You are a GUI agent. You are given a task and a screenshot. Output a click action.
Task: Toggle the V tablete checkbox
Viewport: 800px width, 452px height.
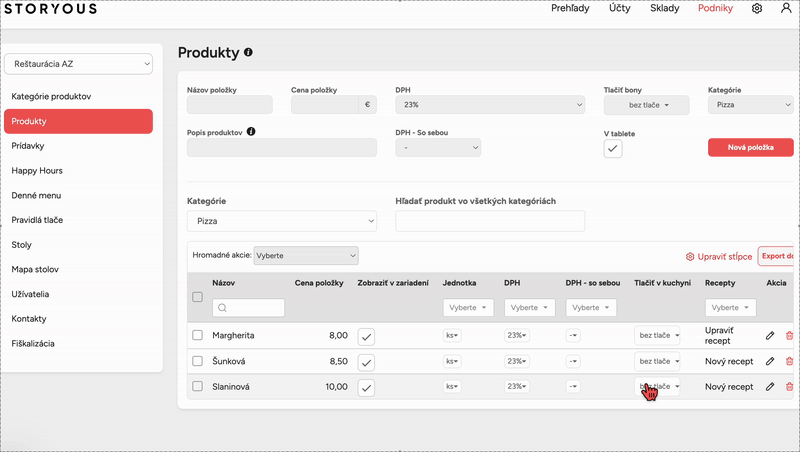pos(613,149)
